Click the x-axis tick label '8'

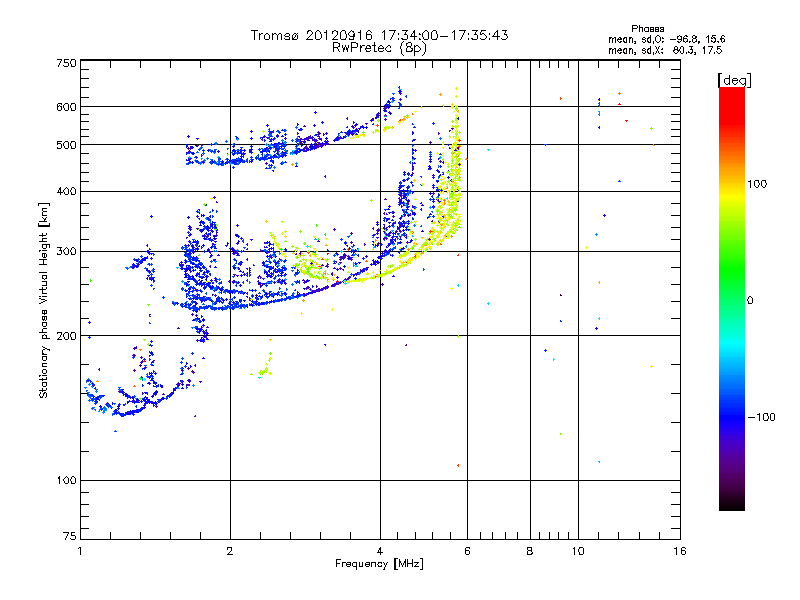[530, 551]
